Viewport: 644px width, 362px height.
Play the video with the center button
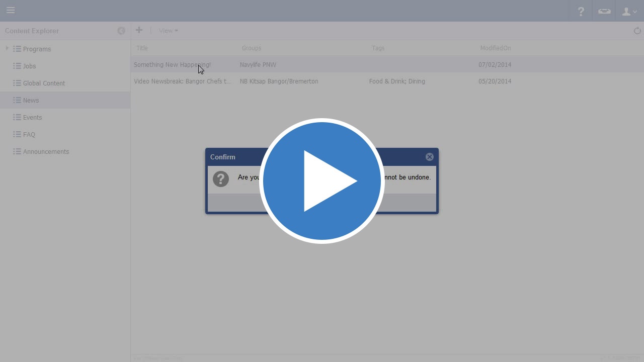(322, 181)
